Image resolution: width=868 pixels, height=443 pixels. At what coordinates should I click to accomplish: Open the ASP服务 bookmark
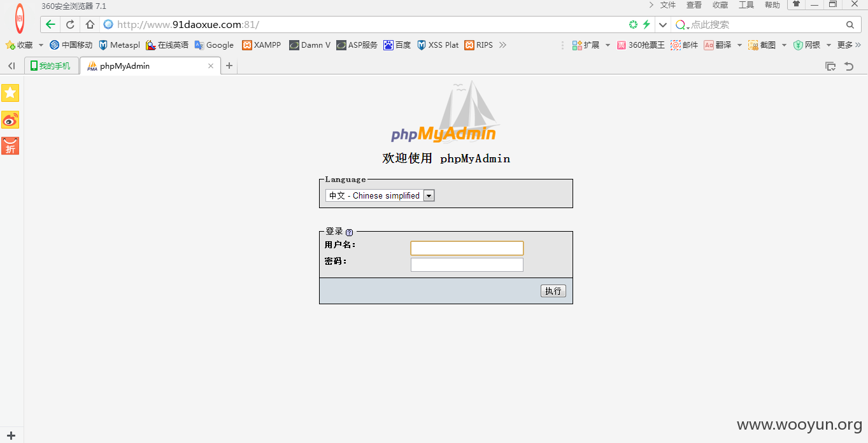click(x=357, y=45)
